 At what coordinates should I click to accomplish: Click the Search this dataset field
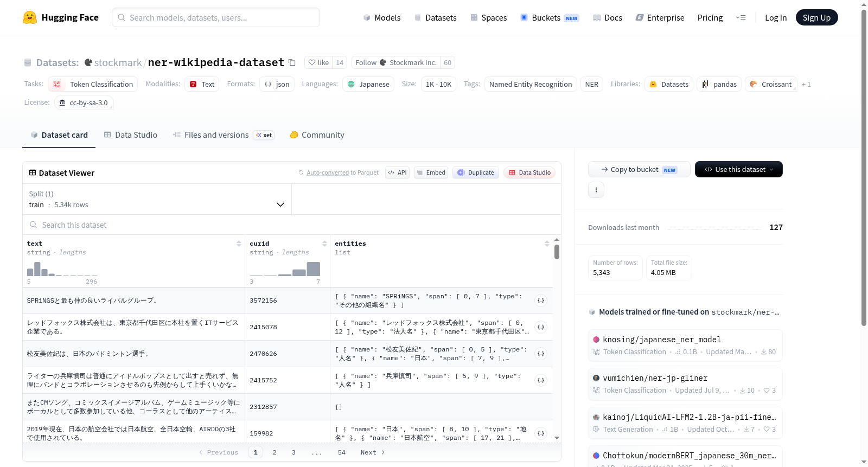292,225
